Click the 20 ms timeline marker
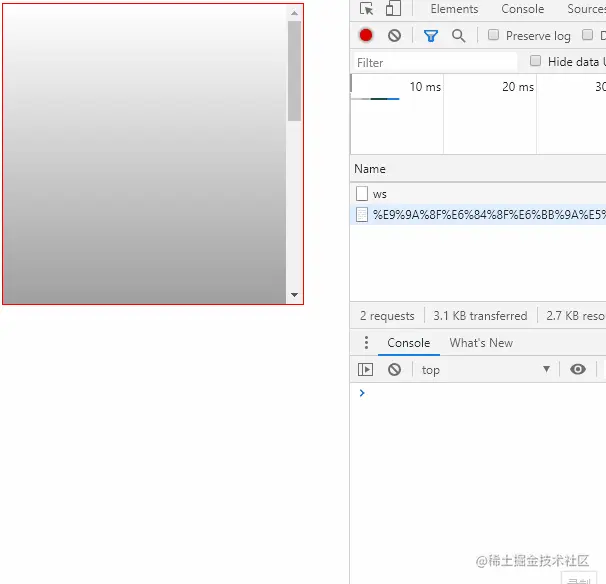Screen dimensions: 606x584 point(518,87)
